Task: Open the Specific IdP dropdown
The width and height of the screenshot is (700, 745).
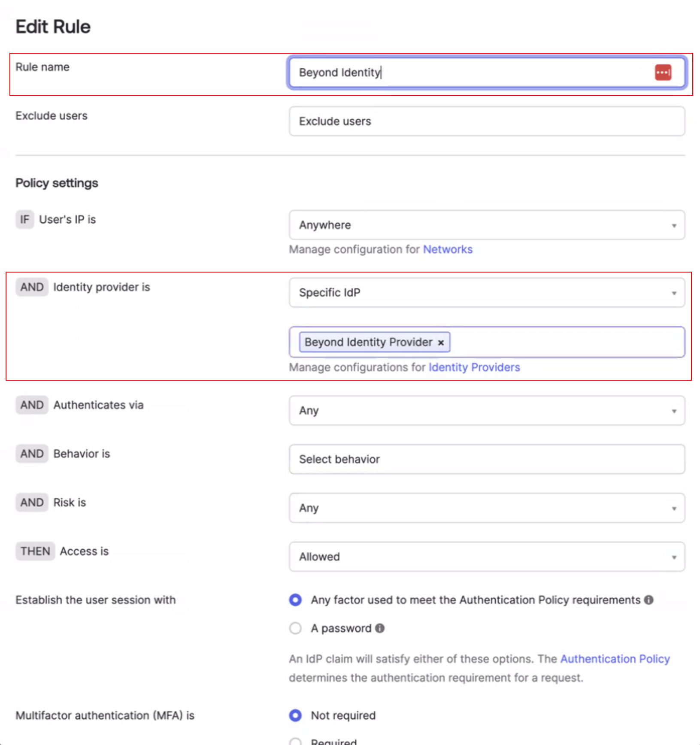Action: point(487,292)
